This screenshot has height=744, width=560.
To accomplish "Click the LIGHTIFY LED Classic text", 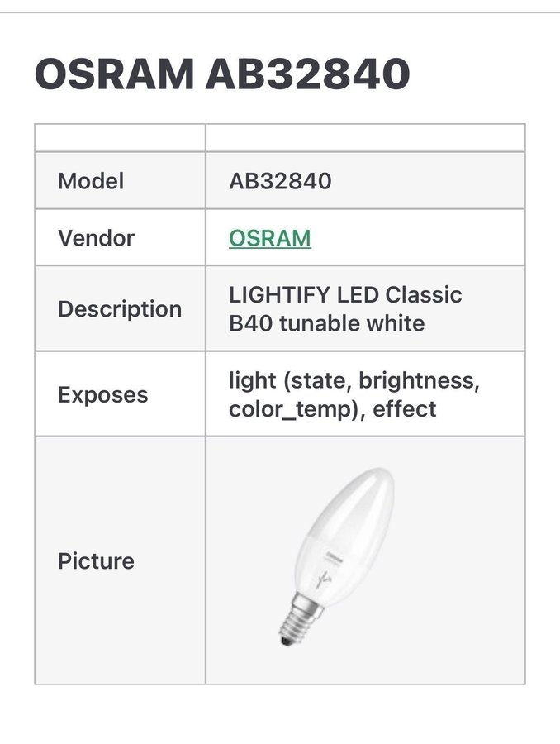I will pyautogui.click(x=345, y=295).
